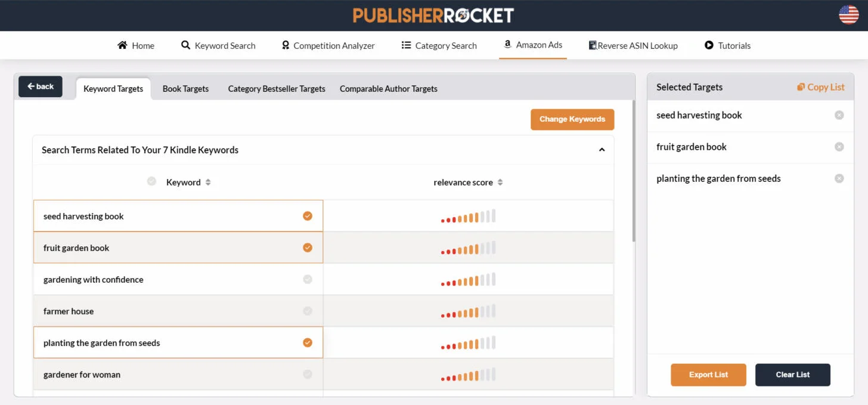Remove seed harvesting book from selected targets
The image size is (868, 405).
[839, 115]
